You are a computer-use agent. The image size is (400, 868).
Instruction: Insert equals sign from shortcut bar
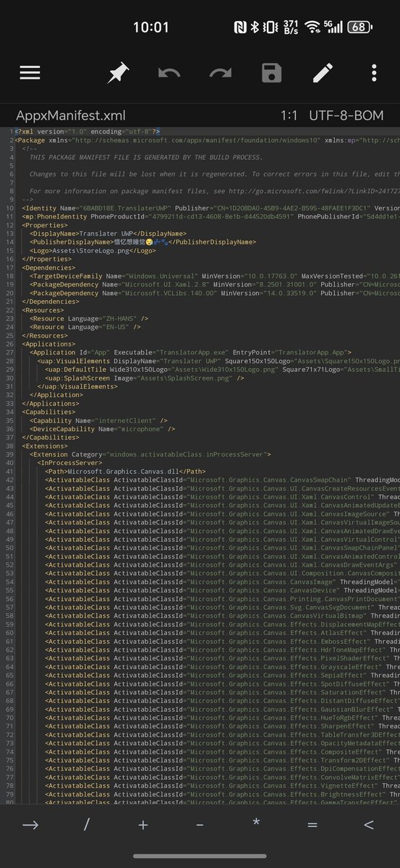pyautogui.click(x=312, y=824)
